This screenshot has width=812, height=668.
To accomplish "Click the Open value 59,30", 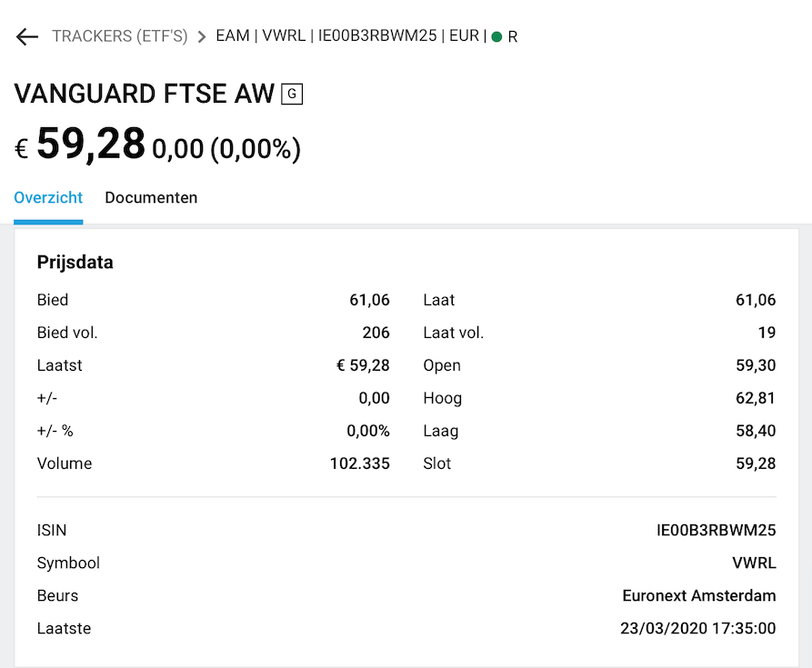I will (756, 365).
